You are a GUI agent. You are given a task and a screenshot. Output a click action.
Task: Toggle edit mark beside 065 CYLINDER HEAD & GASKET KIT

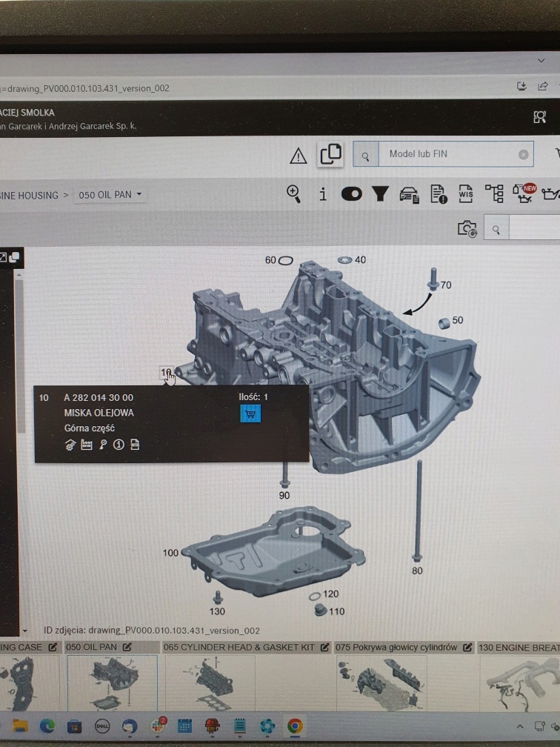point(321,647)
